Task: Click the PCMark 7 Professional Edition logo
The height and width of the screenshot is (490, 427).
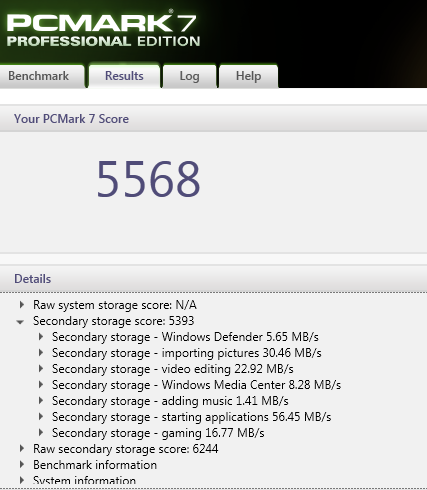Action: coord(103,29)
